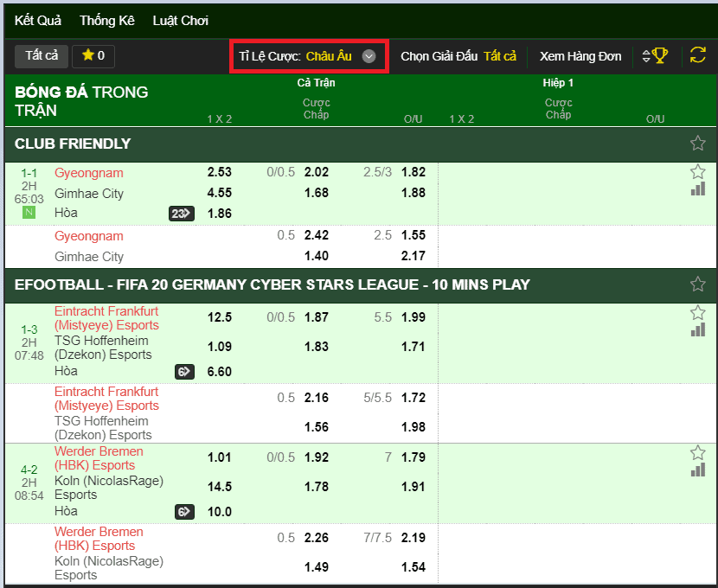Click TSG Hoffenheim (Dzekon) Esports in first row
This screenshot has width=718, height=588.
click(x=103, y=348)
